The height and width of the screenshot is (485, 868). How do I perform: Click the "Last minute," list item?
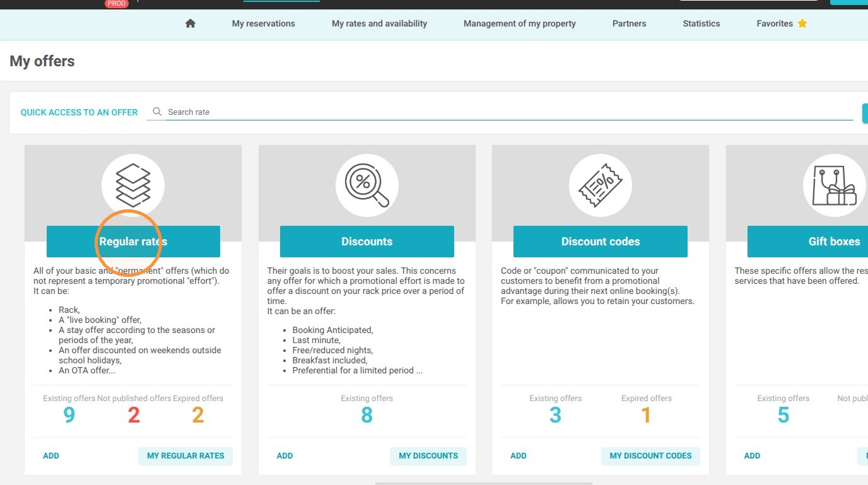316,340
